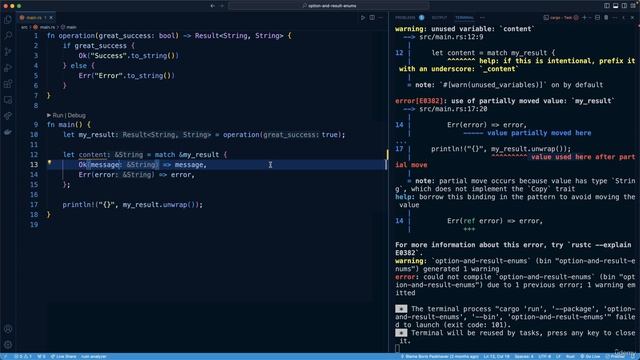
Task: Open the Docker view in the activity bar
Action: click(x=8, y=132)
